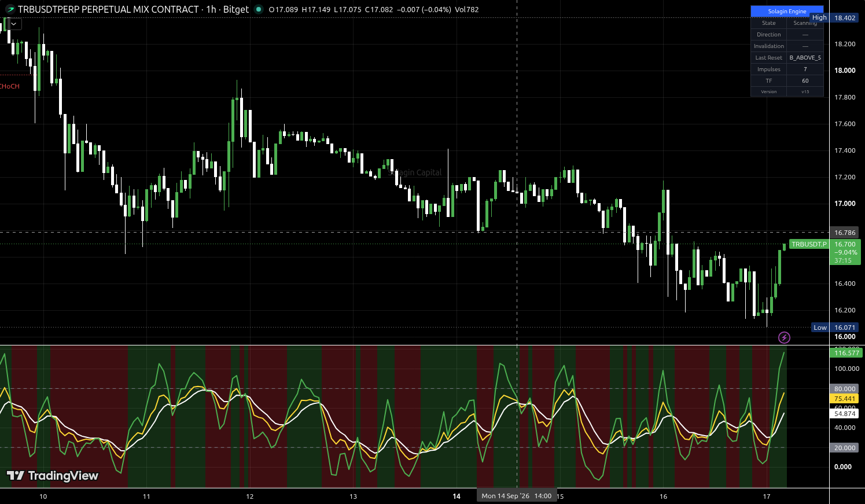
Task: Click date 12 on the time axis
Action: pyautogui.click(x=250, y=496)
